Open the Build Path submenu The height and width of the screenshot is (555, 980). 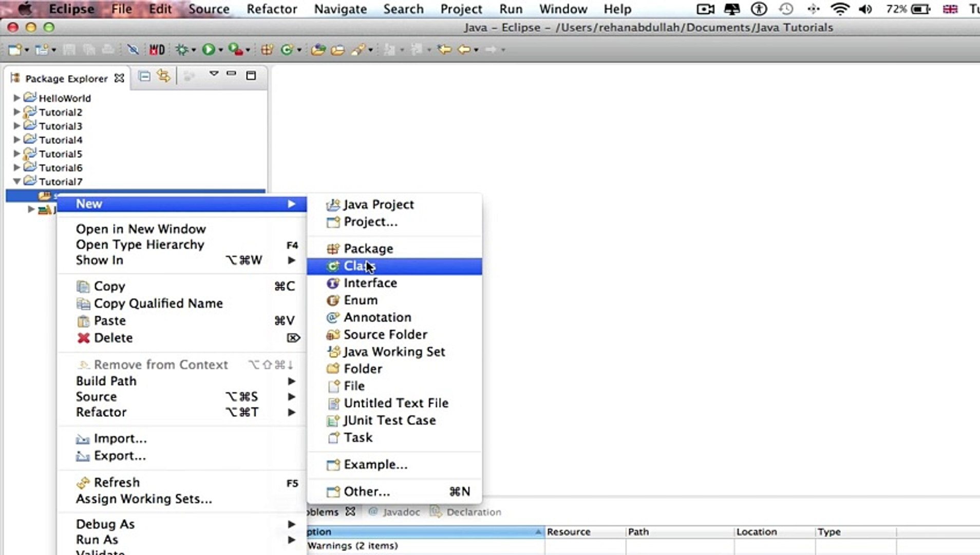182,381
